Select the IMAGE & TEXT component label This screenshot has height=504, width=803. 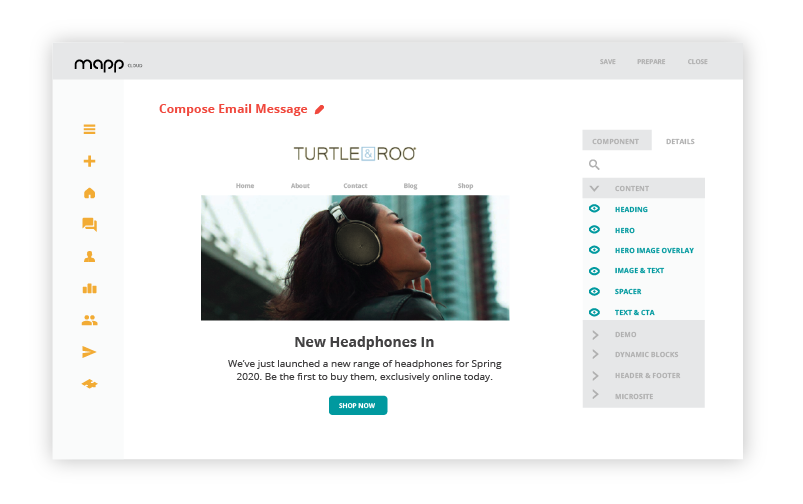tap(639, 270)
